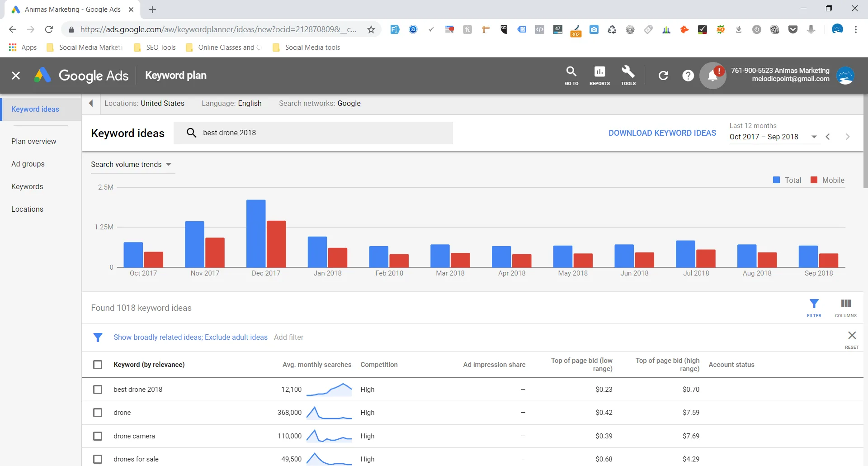This screenshot has width=868, height=466.
Task: Open the Help menu
Action: (x=688, y=75)
